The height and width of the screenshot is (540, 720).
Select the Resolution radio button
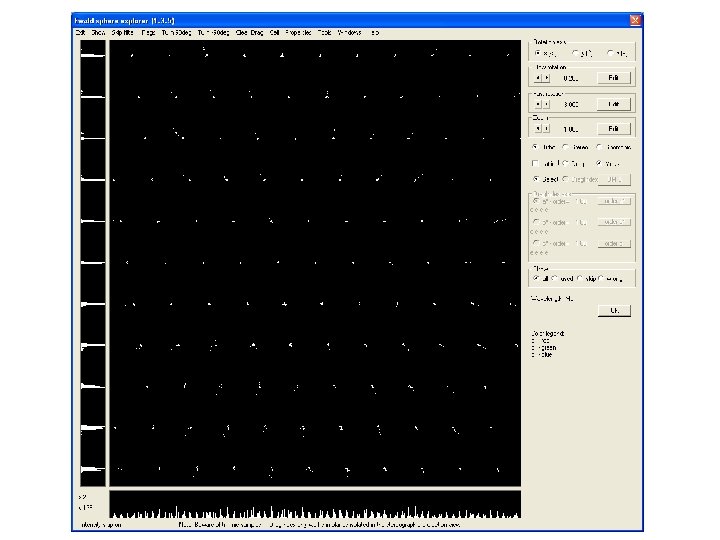point(599,147)
